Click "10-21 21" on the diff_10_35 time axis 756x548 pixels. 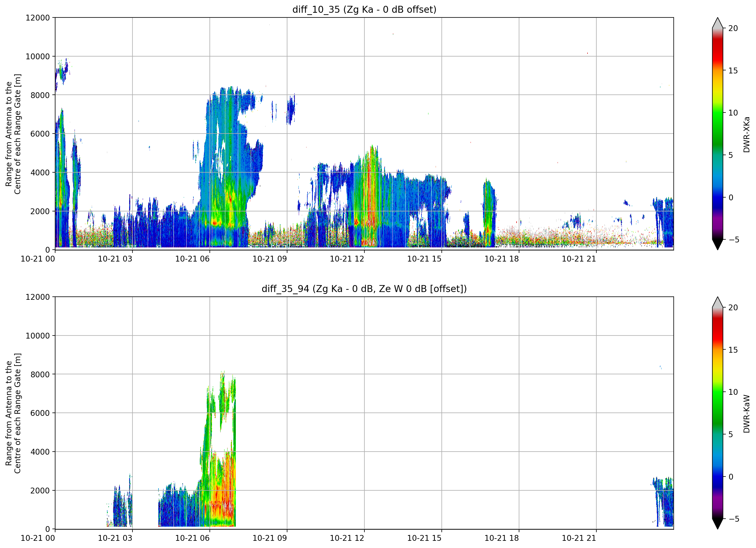[579, 259]
